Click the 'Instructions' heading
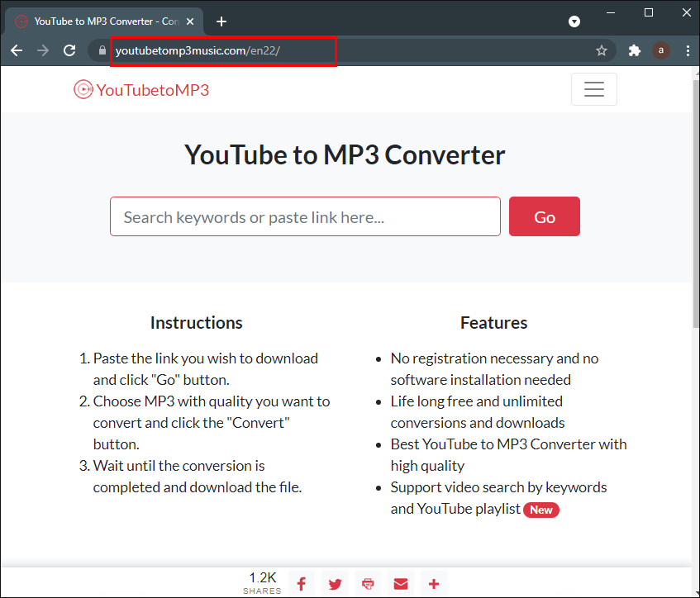This screenshot has width=700, height=598. pyautogui.click(x=197, y=323)
